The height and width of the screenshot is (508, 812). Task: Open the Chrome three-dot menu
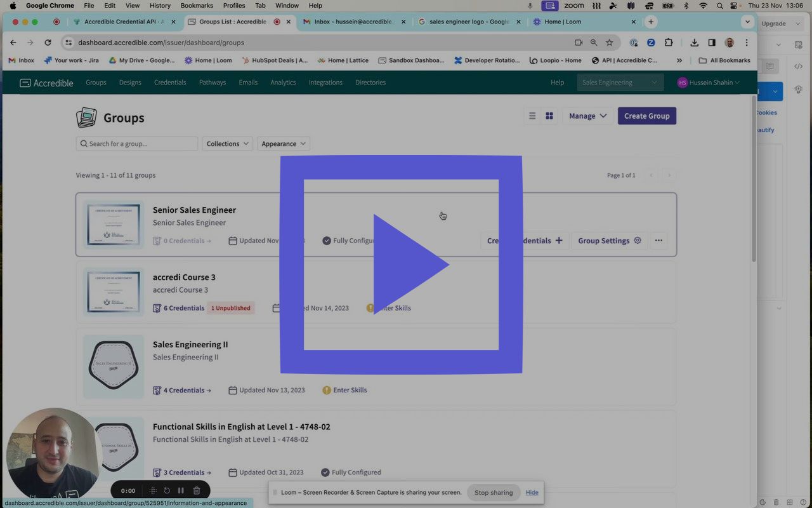coord(747,43)
